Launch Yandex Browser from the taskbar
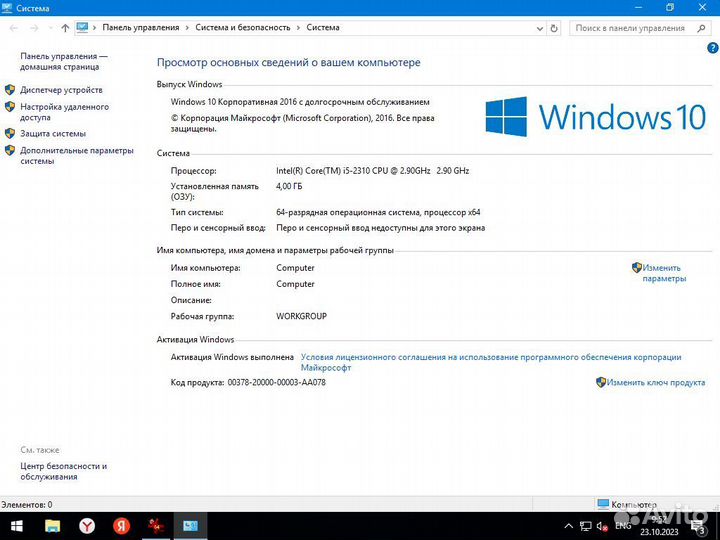The image size is (720, 540). click(87, 526)
